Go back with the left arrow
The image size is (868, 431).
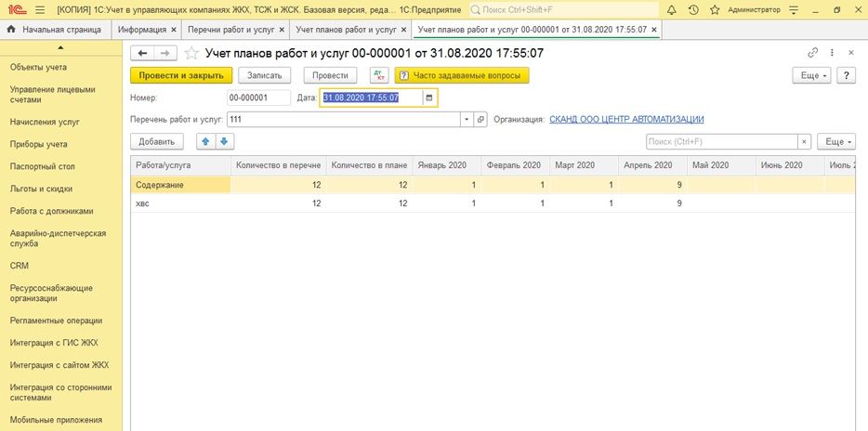click(x=143, y=53)
